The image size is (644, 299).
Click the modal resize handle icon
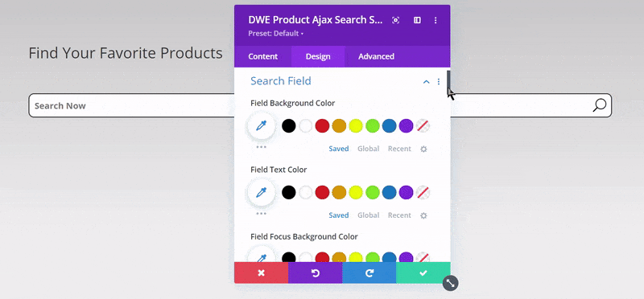pyautogui.click(x=451, y=283)
